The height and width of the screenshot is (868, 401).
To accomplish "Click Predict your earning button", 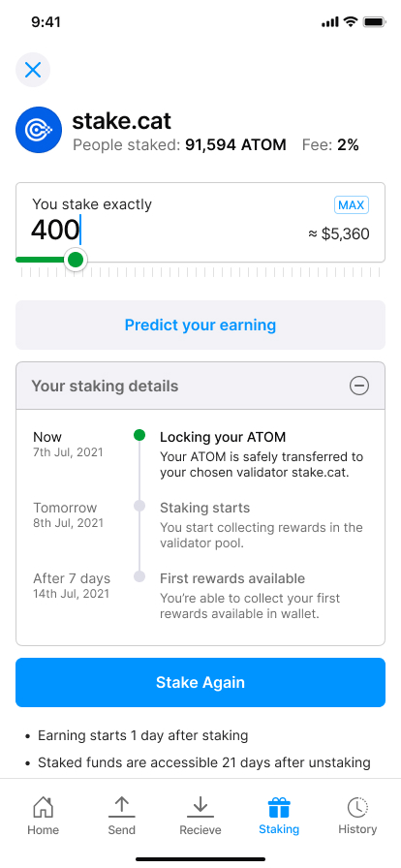I will [200, 325].
